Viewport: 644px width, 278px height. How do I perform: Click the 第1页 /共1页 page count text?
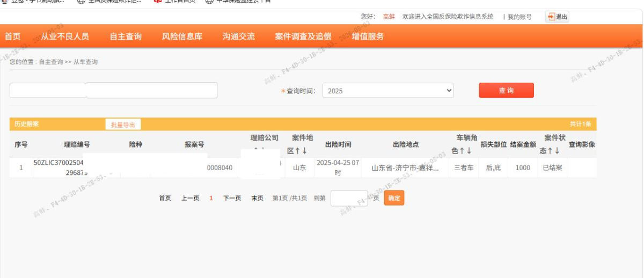coord(290,198)
